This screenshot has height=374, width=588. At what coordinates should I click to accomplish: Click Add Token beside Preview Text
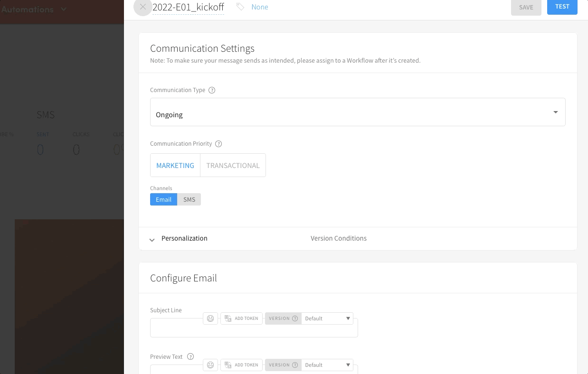click(x=241, y=365)
